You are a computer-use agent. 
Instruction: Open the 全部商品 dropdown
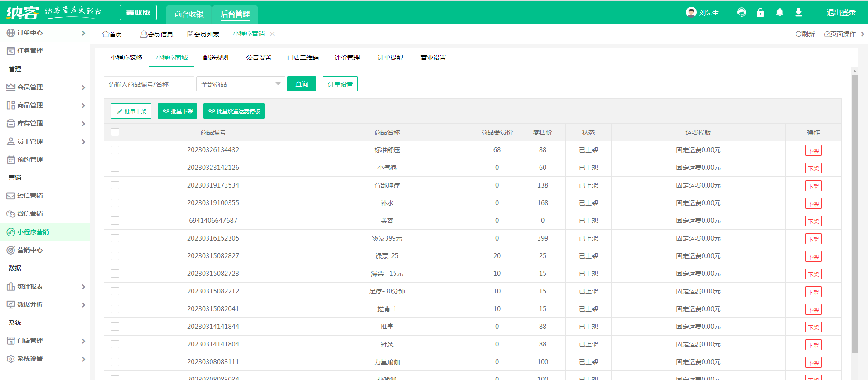[241, 84]
